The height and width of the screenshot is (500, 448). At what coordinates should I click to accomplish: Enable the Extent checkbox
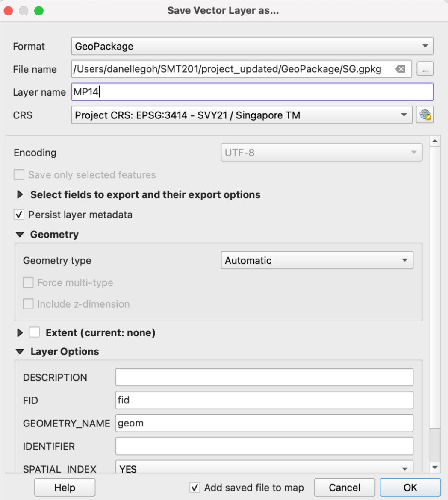(x=34, y=332)
